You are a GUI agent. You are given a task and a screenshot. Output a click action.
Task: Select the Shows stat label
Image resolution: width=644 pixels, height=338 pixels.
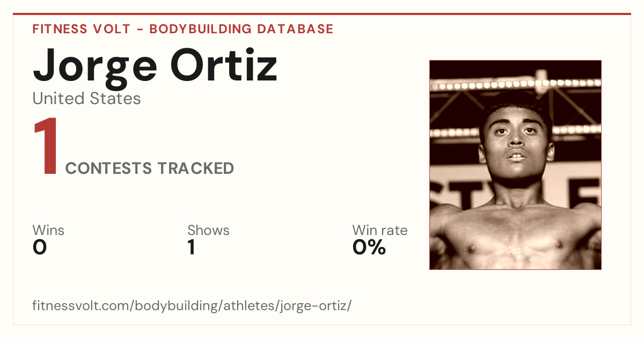point(208,230)
